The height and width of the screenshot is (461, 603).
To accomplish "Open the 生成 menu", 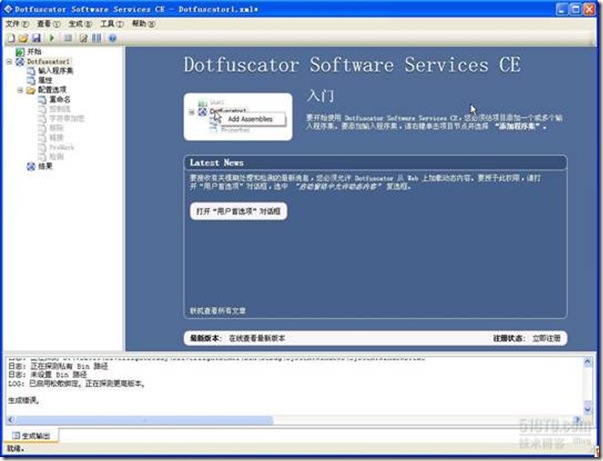I will click(x=80, y=24).
